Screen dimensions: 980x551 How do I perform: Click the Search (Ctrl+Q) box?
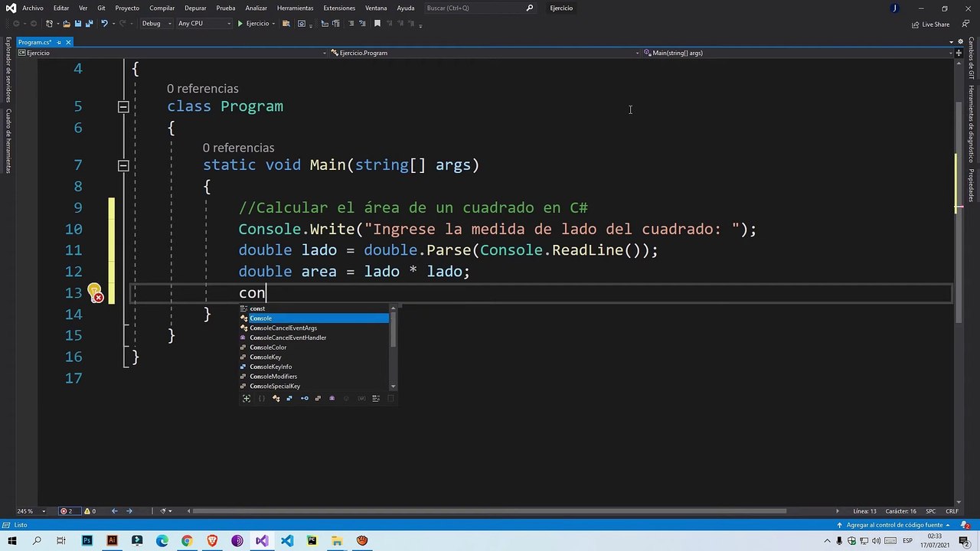pos(480,8)
